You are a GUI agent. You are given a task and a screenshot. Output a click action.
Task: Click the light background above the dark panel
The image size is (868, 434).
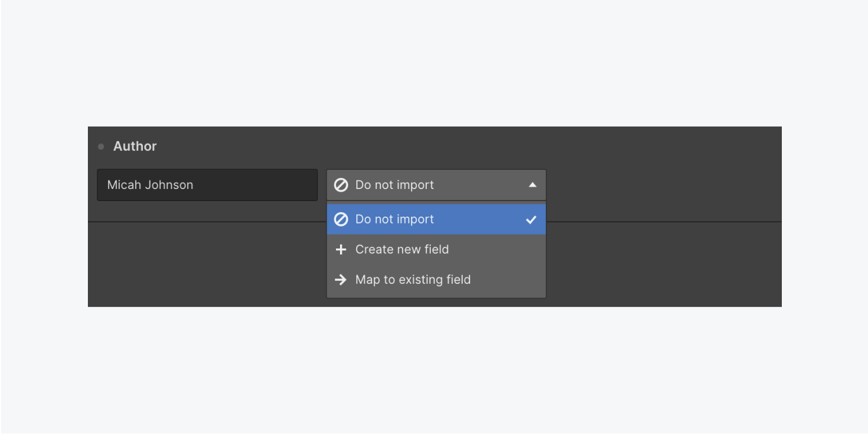coord(434,64)
